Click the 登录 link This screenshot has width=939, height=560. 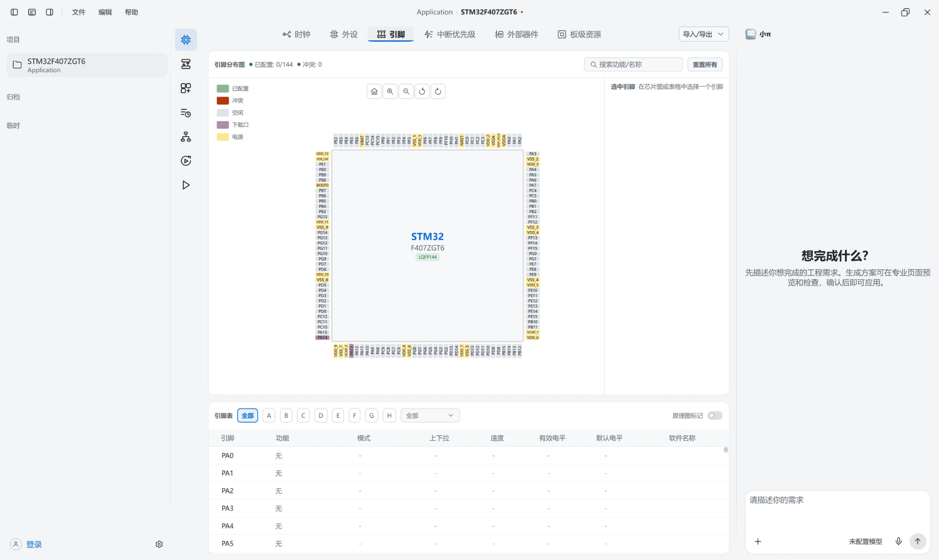[x=34, y=544]
